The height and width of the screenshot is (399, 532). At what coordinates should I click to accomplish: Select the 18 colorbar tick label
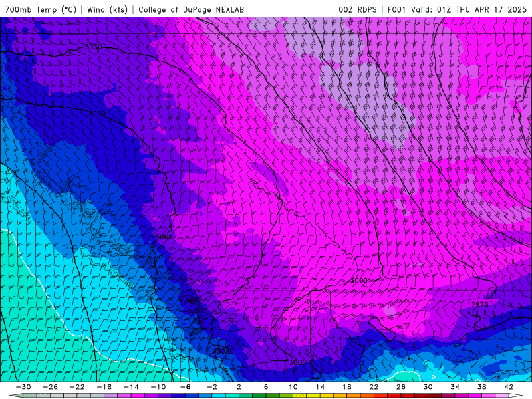point(347,387)
